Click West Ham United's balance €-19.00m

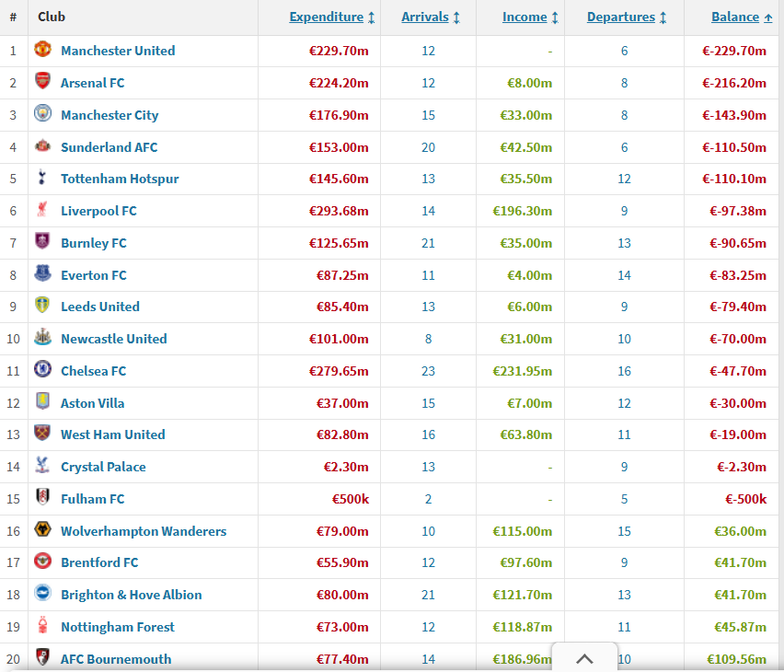(738, 434)
